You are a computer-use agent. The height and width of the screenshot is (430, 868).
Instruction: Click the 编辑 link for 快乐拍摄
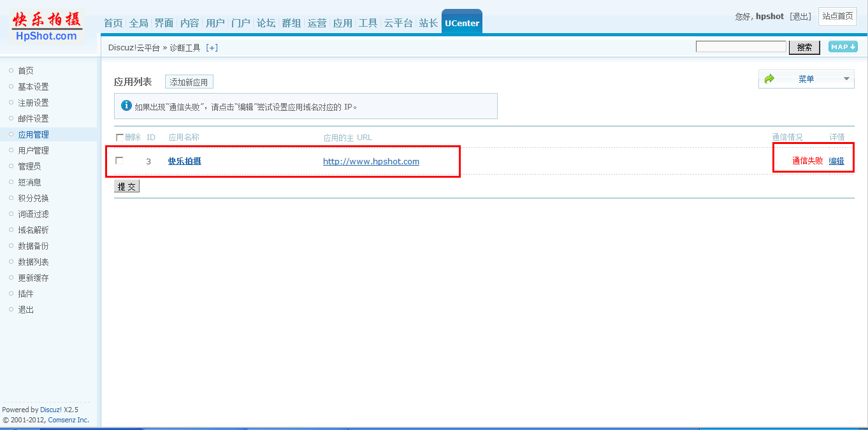point(836,161)
